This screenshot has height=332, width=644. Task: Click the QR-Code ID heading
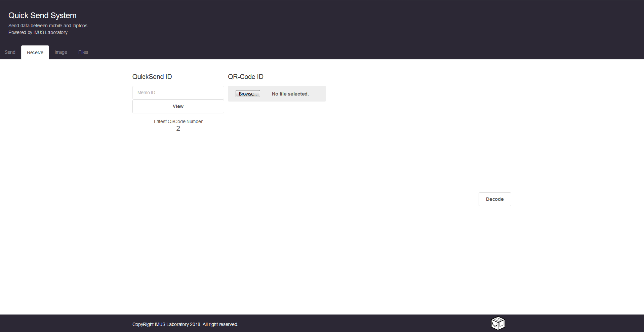click(245, 77)
